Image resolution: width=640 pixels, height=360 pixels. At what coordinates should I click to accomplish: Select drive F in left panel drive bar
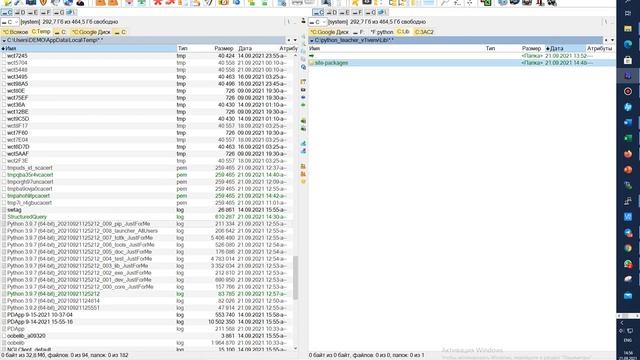pos(46,13)
